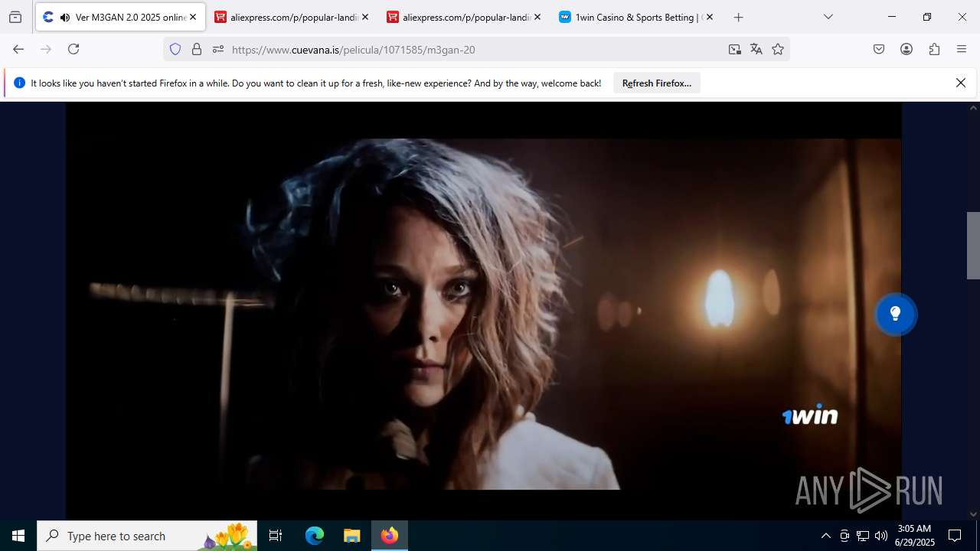Bookmark this page with the star

coord(778,49)
